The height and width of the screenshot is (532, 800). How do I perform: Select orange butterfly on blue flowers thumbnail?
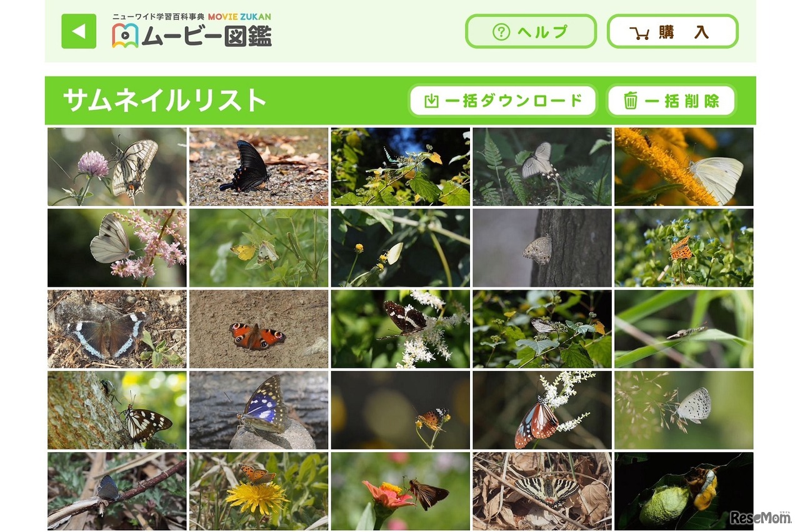click(x=684, y=248)
